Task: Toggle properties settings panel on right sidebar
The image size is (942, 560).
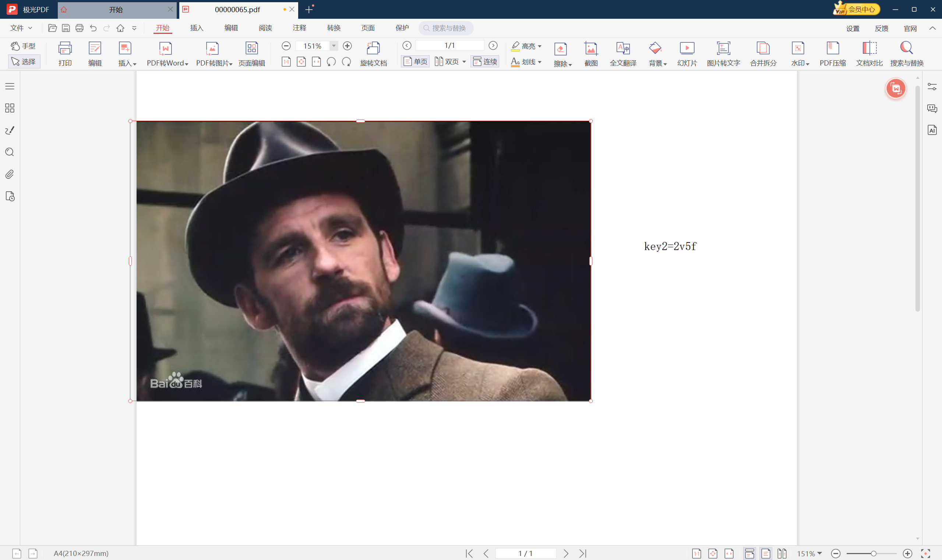Action: coord(932,87)
